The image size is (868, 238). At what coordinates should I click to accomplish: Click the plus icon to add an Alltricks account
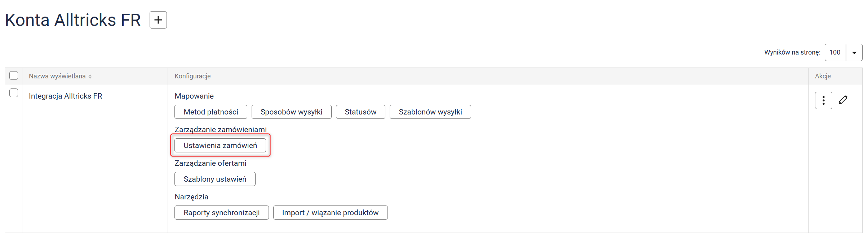point(158,20)
